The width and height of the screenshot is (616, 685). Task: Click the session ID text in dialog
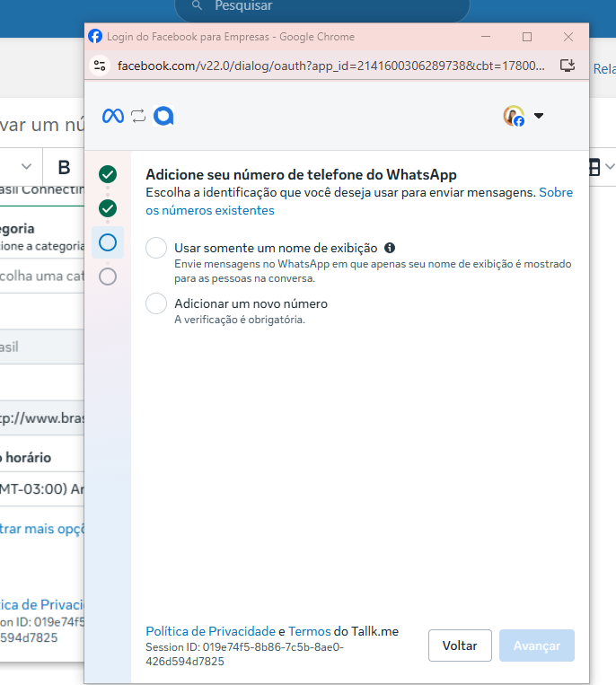pos(244,654)
